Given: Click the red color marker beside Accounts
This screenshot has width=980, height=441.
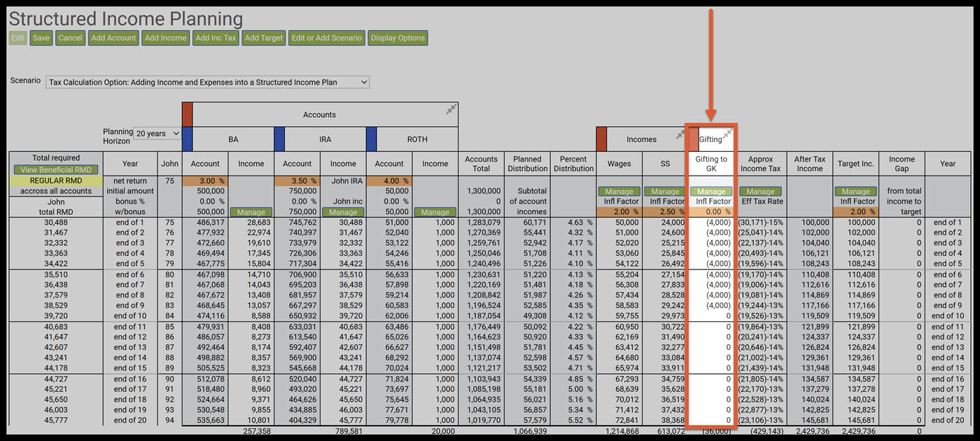Looking at the screenshot, I should click(x=187, y=114).
